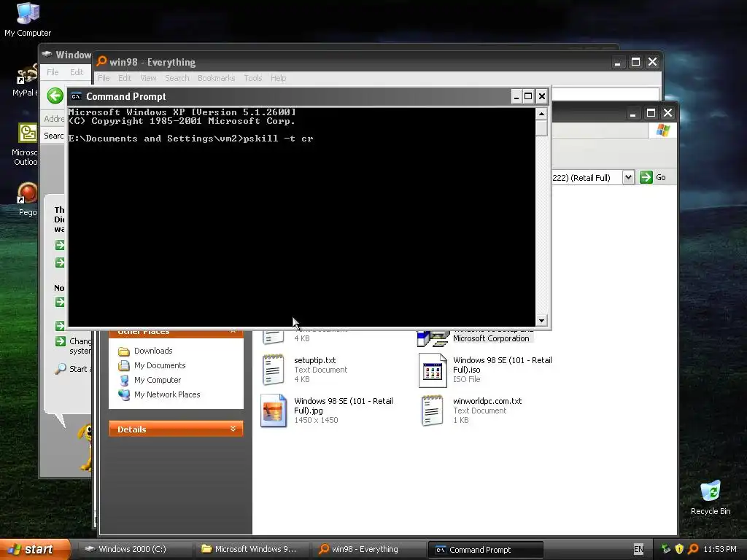The height and width of the screenshot is (560, 747).
Task: Select the text 'setuptip.txt'
Action: click(314, 360)
